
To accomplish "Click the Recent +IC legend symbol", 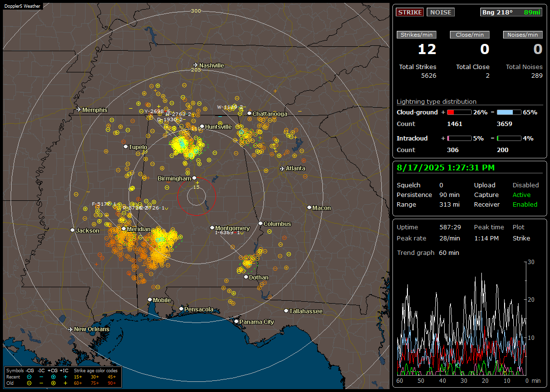I will tap(65, 377).
